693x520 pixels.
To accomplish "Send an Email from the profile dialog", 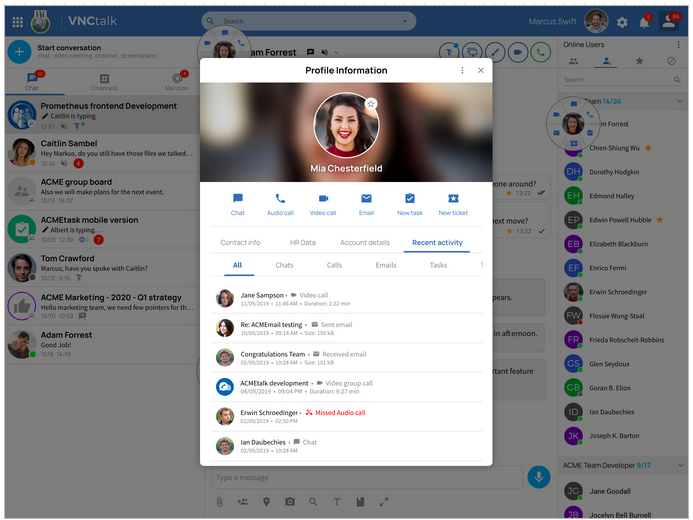I will click(366, 204).
